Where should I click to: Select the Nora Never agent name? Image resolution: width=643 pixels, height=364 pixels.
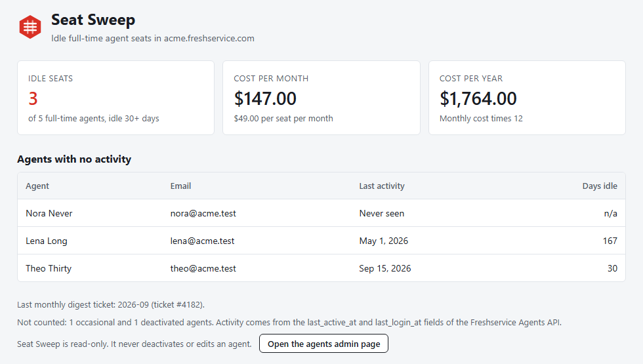point(49,213)
